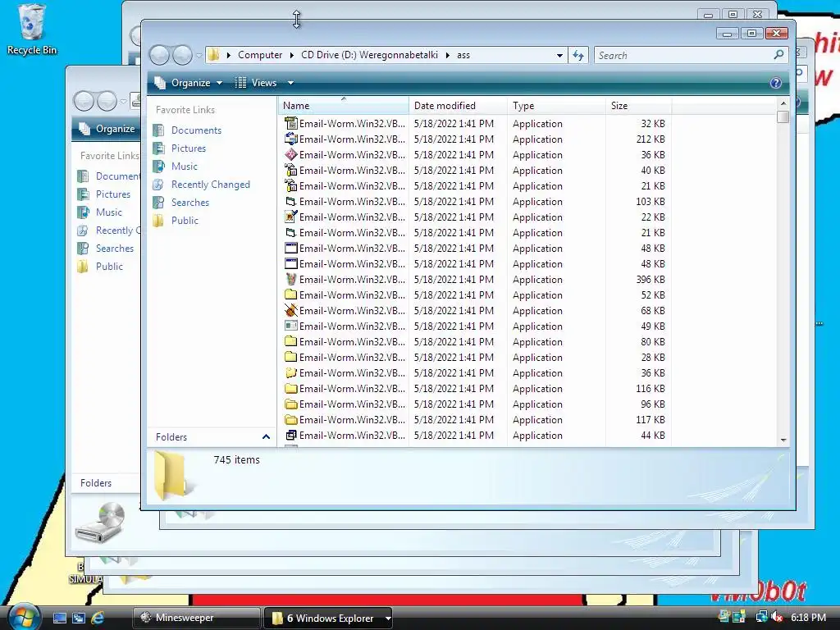
Task: Sort by the Size column header
Action: pyautogui.click(x=638, y=106)
